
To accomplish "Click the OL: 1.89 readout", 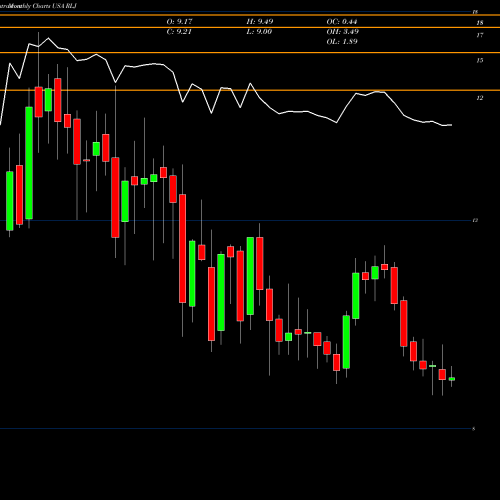I will (342, 42).
